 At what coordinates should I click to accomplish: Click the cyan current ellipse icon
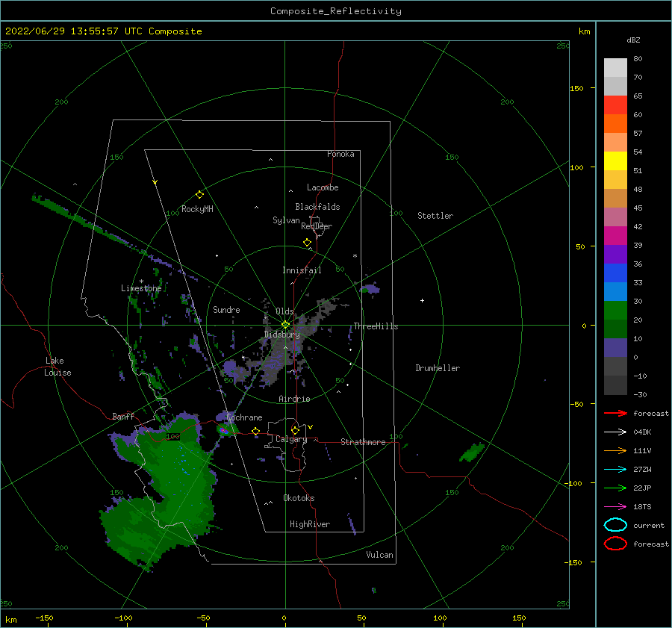pyautogui.click(x=615, y=525)
